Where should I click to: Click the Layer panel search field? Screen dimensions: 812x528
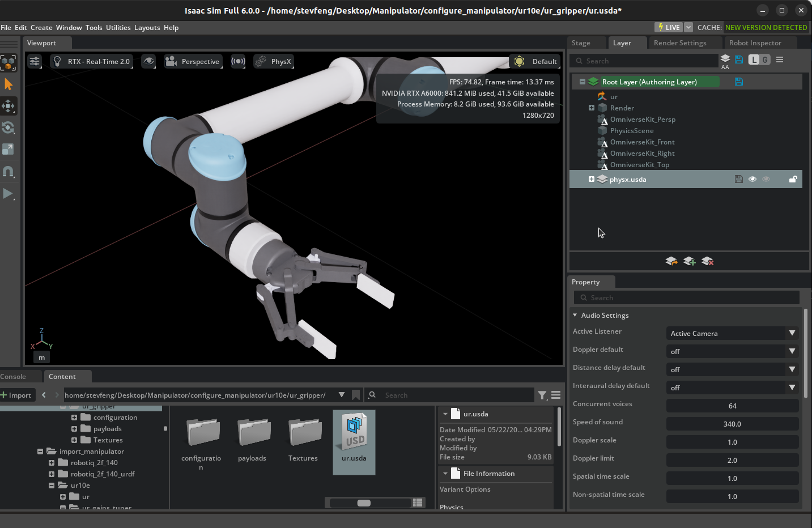(644, 61)
